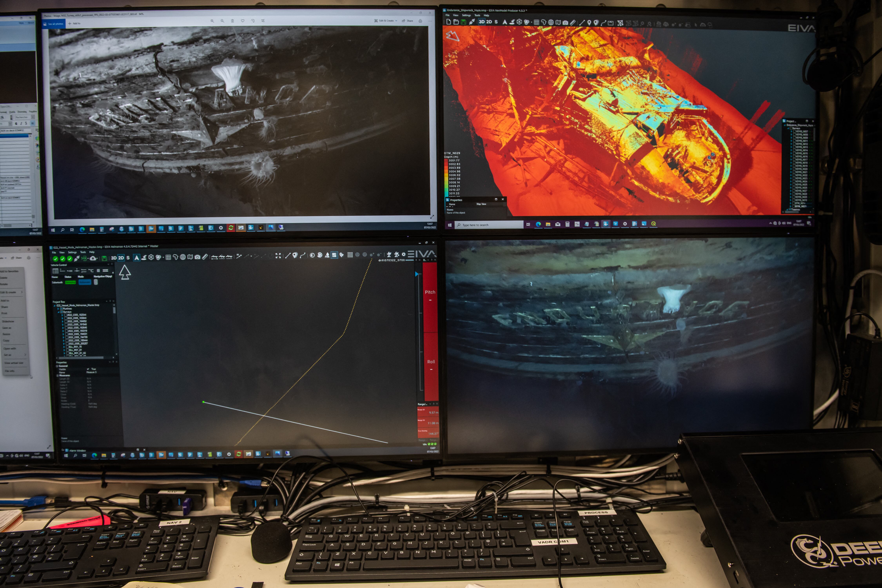Open the Settings menu in Helmsman
882x588 pixels.
[x=72, y=252]
